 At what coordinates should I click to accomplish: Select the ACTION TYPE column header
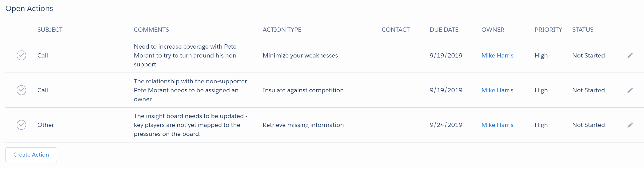coord(282,30)
